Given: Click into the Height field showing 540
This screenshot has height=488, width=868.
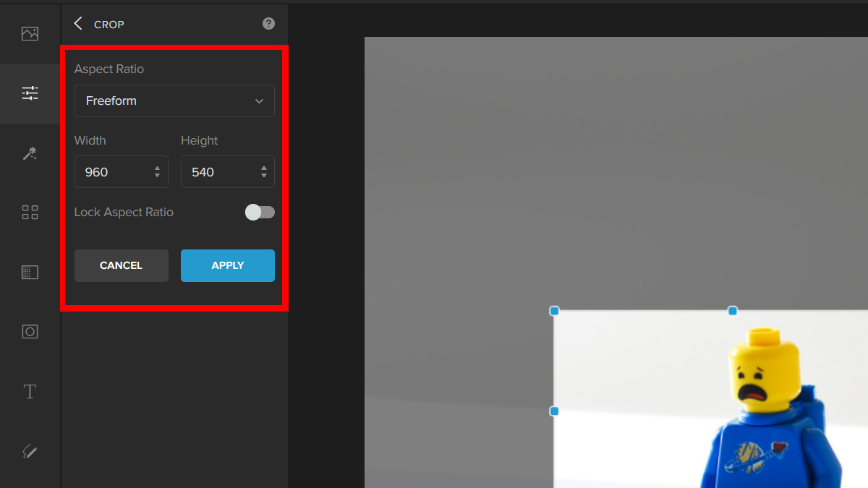Looking at the screenshot, I should click(x=228, y=172).
